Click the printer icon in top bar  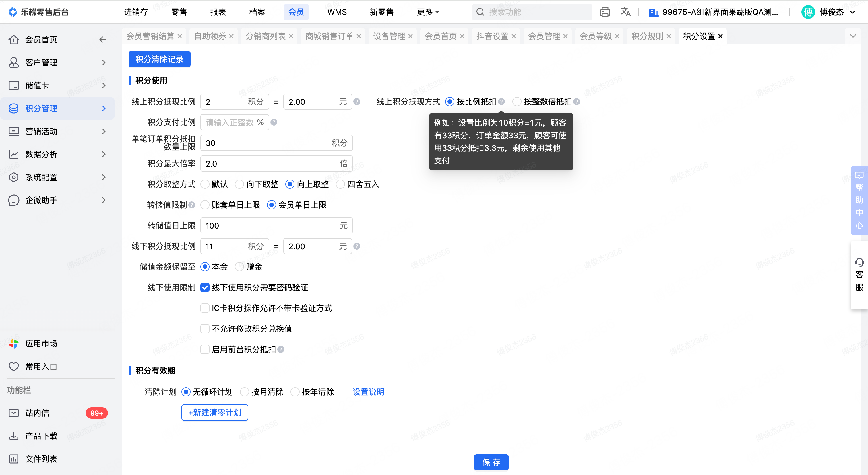[604, 12]
